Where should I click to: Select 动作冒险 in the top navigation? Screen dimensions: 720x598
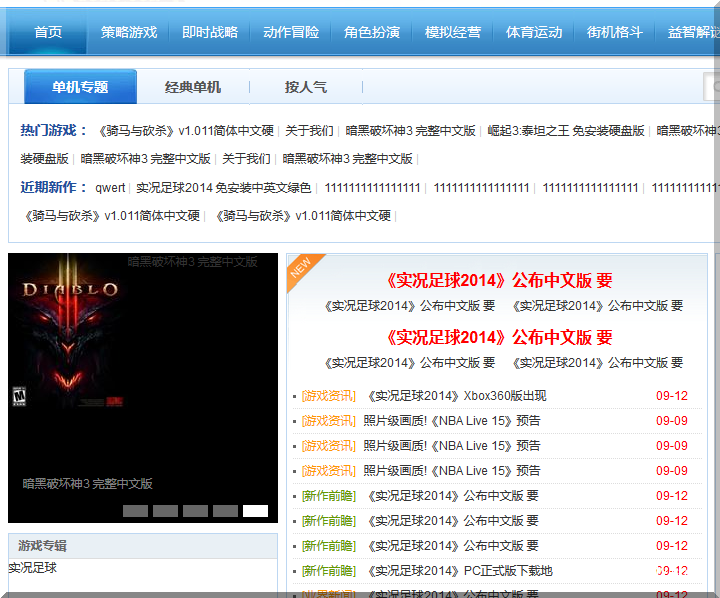point(291,32)
